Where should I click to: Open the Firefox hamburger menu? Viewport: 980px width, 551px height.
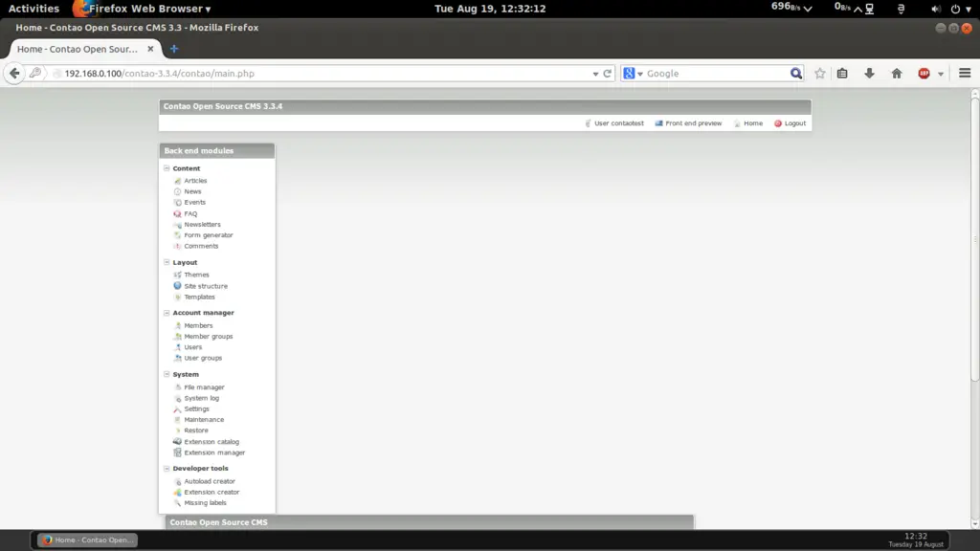(x=965, y=73)
